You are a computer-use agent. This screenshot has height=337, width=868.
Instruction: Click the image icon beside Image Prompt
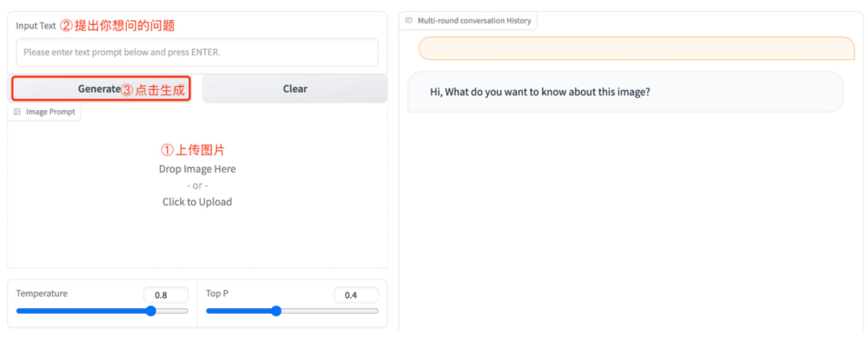click(x=17, y=112)
